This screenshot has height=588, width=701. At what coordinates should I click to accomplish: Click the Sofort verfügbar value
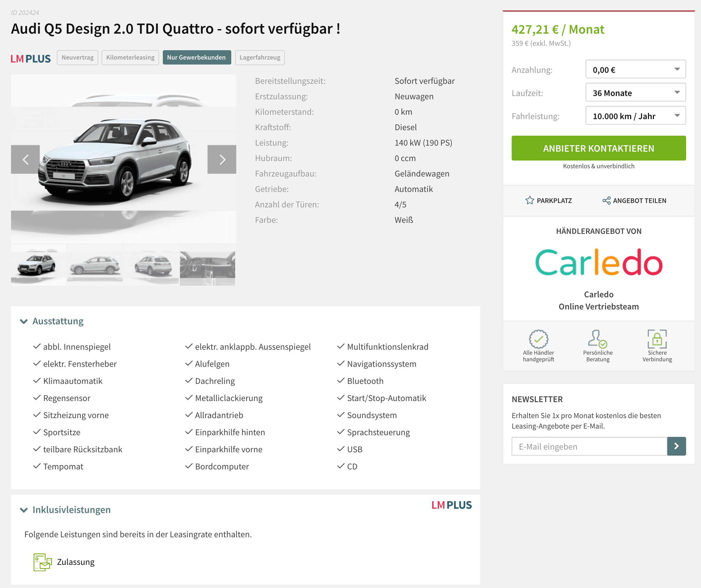pyautogui.click(x=424, y=81)
